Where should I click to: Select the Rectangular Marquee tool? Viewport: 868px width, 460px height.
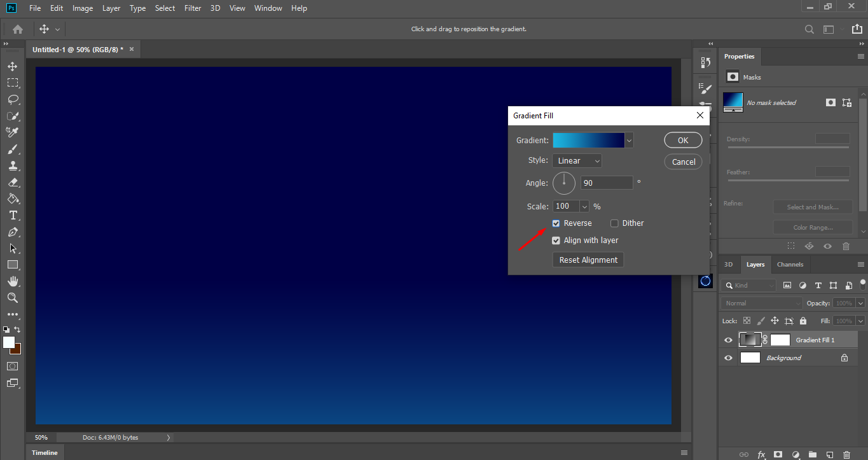coord(13,83)
